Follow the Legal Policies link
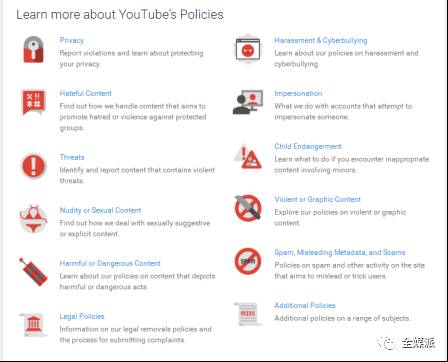This screenshot has height=362, width=448. 82,316
